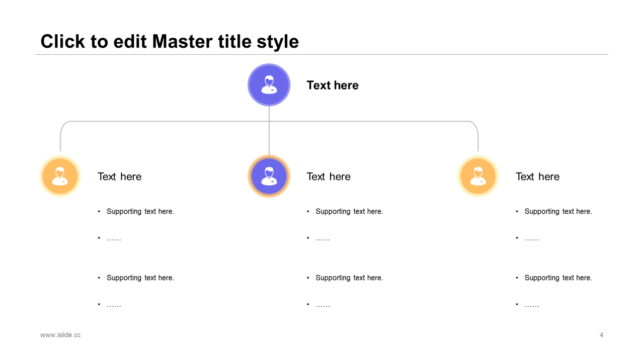Select the lower 'Supporting text here.' in middle column

click(349, 278)
